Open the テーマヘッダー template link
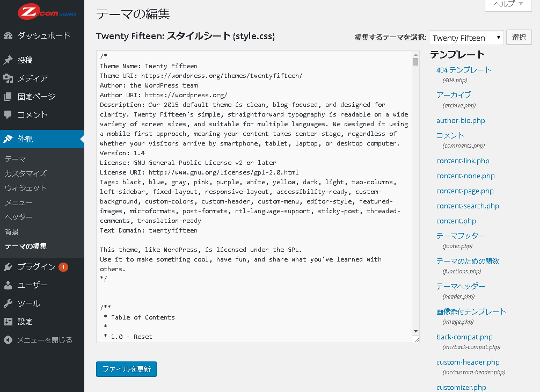540x392 pixels. [461, 286]
